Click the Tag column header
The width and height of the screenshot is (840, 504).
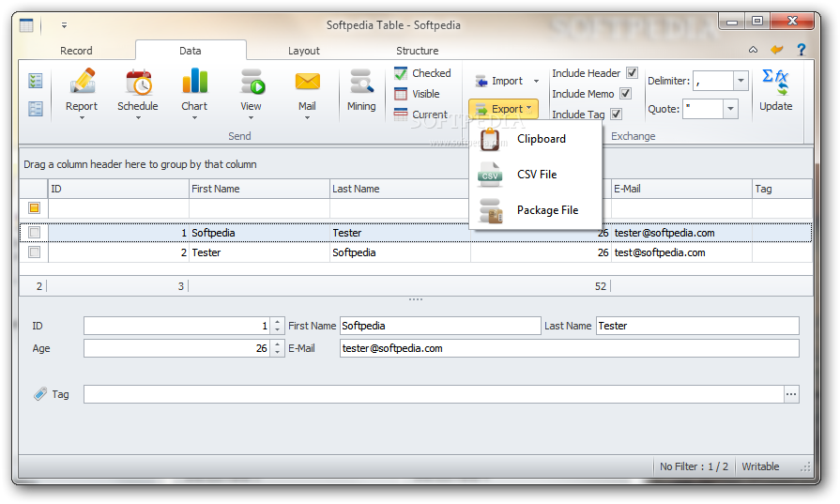pyautogui.click(x=782, y=189)
